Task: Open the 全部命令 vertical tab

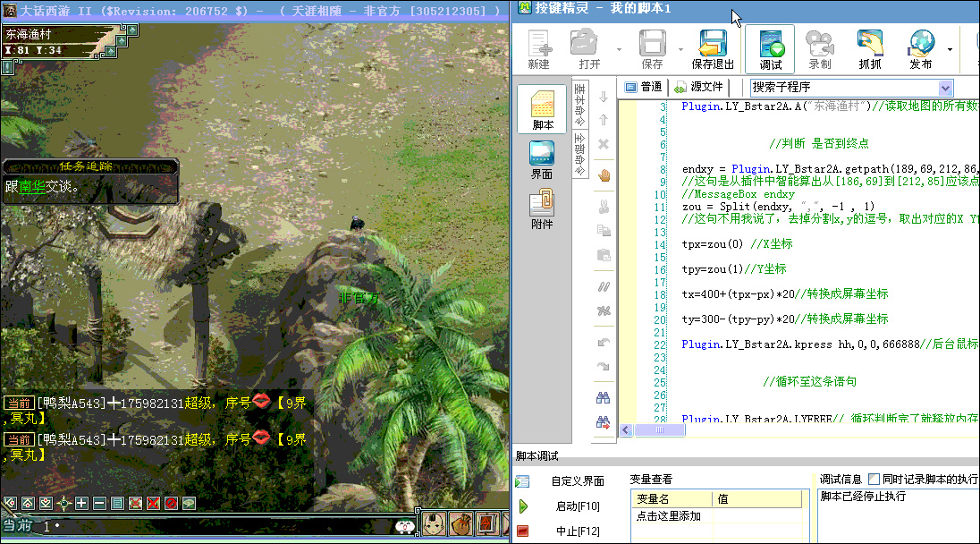Action: pos(580,154)
